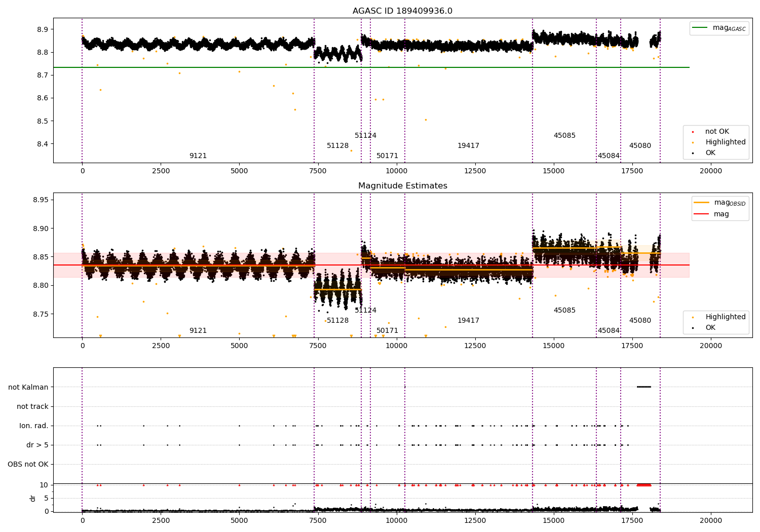
Task: Click the orange mag OBSID legend line sample
Action: 701,203
